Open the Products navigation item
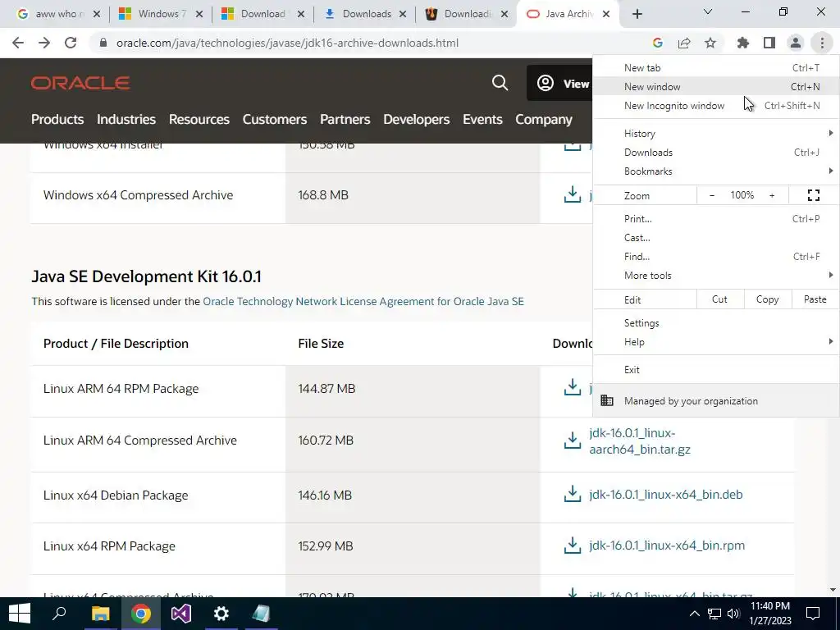This screenshot has height=630, width=840. pos(57,120)
